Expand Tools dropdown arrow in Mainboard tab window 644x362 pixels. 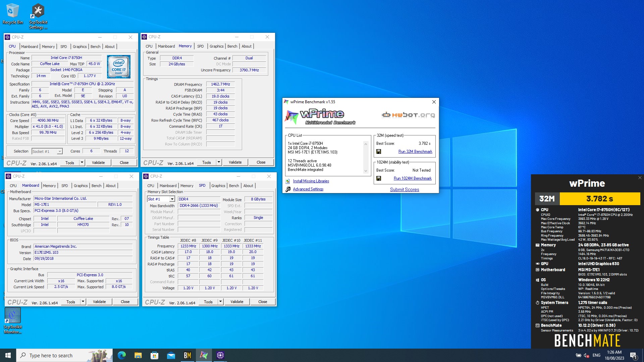pyautogui.click(x=83, y=302)
